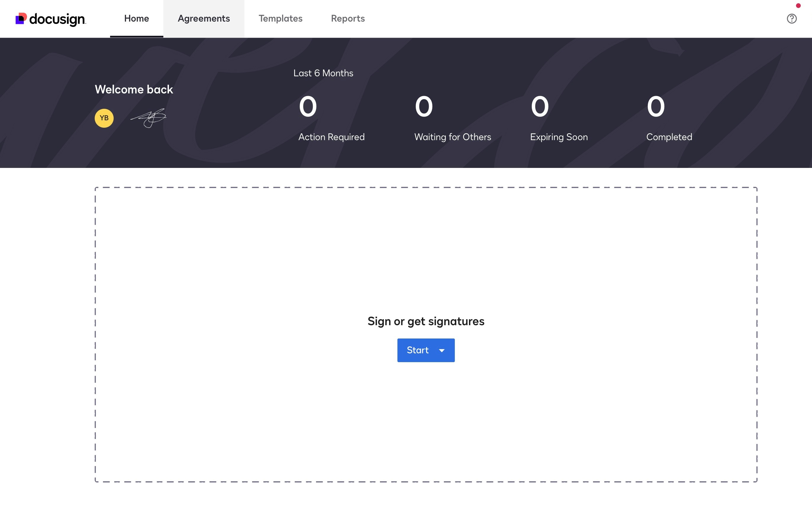812x507 pixels.
Task: Click the Completed count number
Action: (x=656, y=107)
